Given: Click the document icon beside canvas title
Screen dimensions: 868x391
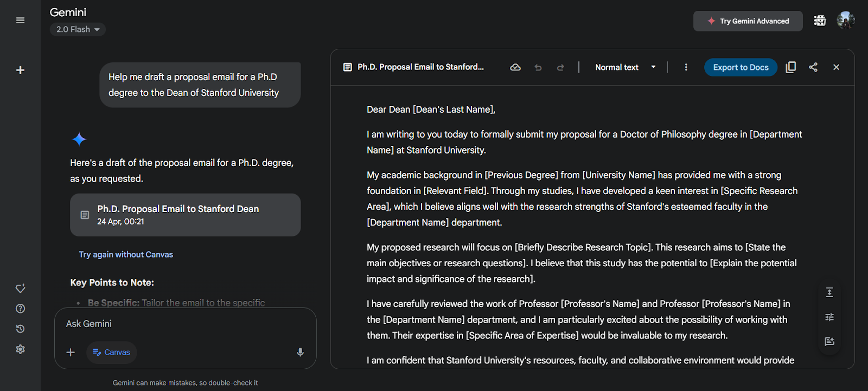Looking at the screenshot, I should 348,67.
